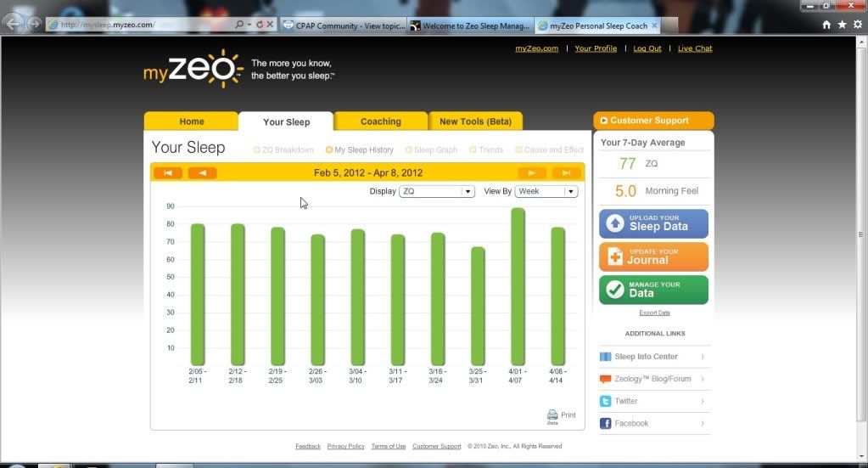The image size is (868, 468).
Task: Click browser forward arrow button
Action: [34, 23]
